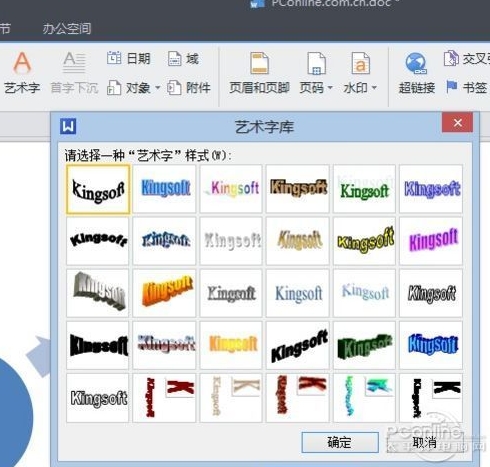Pick the cyan teal vertical Kingsoft style
490x467 pixels.
[x=364, y=398]
